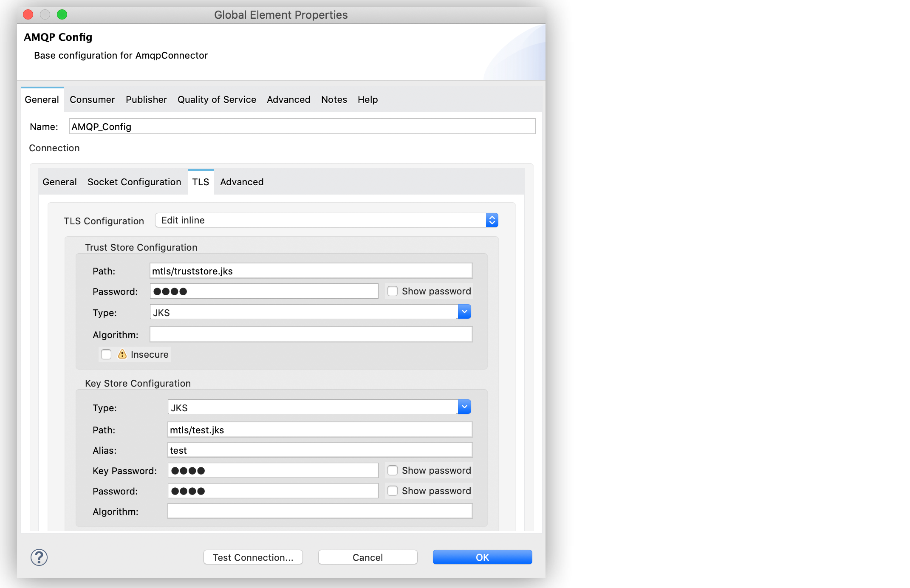The width and height of the screenshot is (910, 588).
Task: Show the Key Password value
Action: 392,470
